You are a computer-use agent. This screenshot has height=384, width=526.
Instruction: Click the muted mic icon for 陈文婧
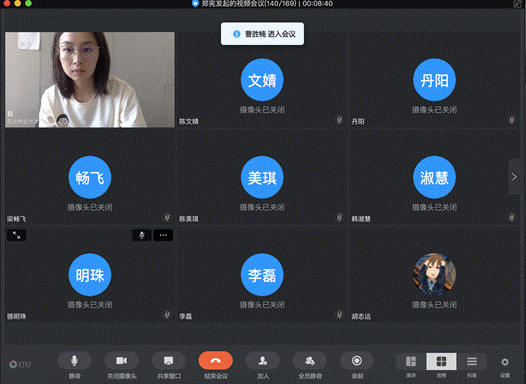tap(339, 120)
